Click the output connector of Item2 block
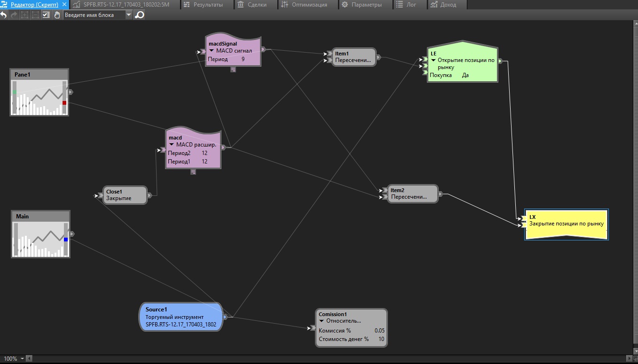Image resolution: width=638 pixels, height=364 pixels. (441, 194)
